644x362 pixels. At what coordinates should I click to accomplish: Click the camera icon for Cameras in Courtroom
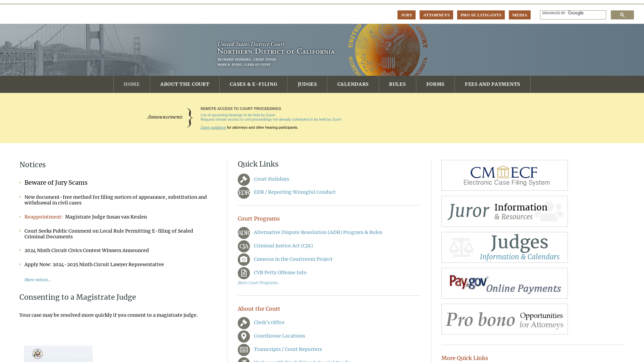[x=244, y=260]
